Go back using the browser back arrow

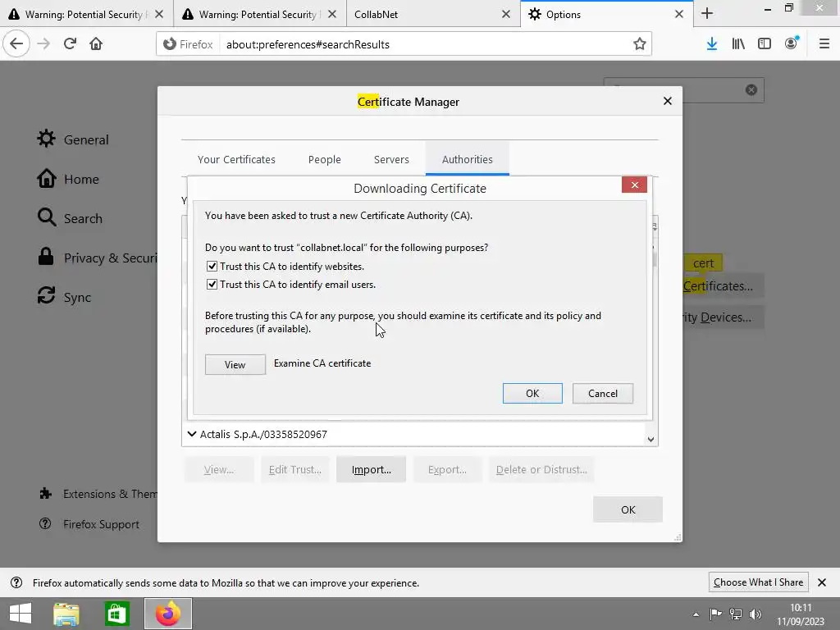pyautogui.click(x=16, y=44)
